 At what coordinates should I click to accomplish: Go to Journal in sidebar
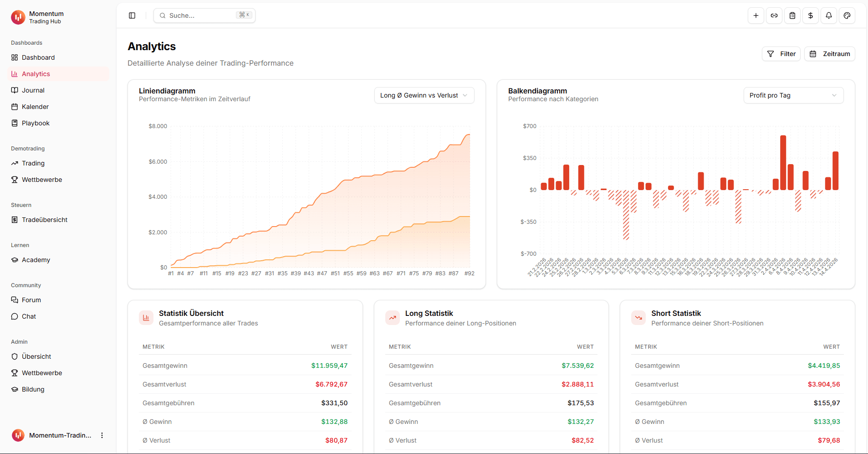click(x=58, y=90)
